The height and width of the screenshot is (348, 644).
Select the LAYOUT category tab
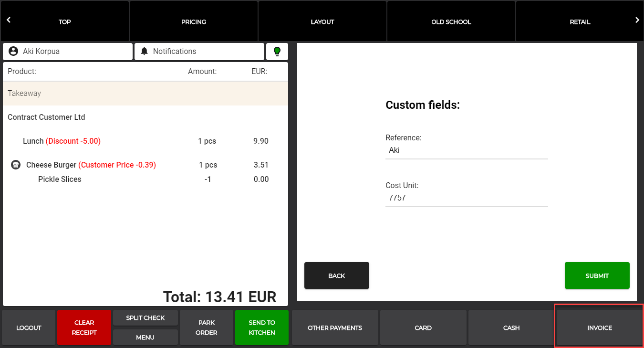click(x=322, y=22)
